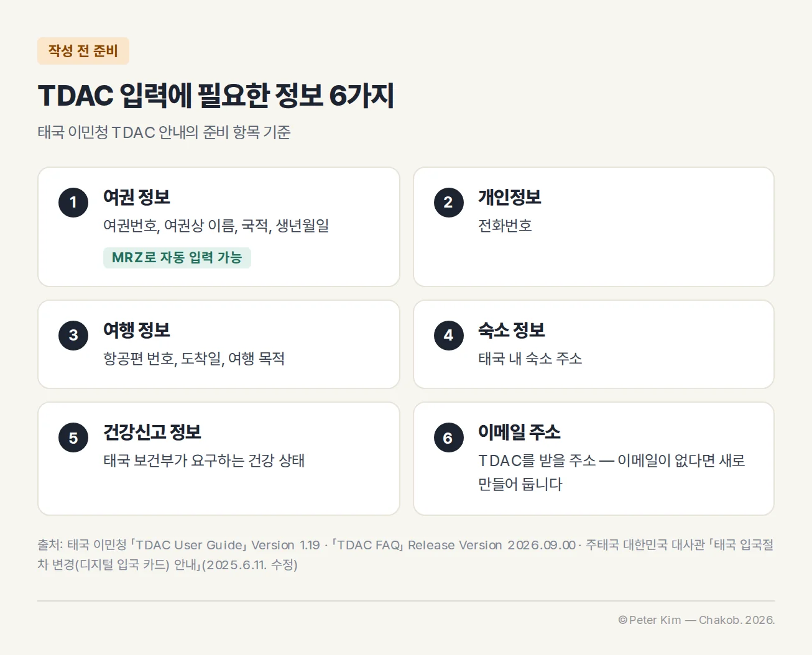This screenshot has height=655, width=812.
Task: Click the '작성 전 준비' badge
Action: 83,51
